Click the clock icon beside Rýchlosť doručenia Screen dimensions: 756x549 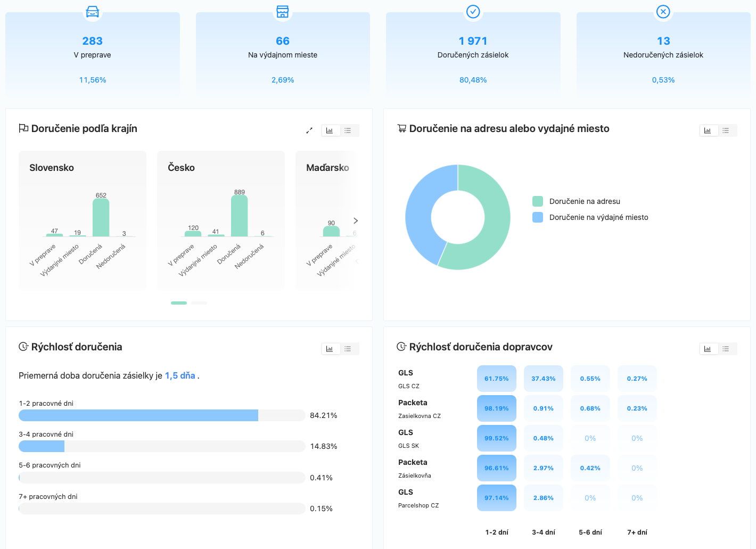point(23,347)
